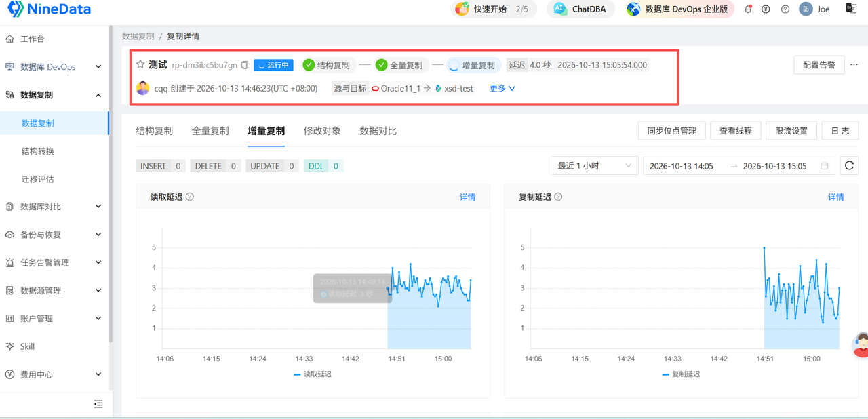Image resolution: width=868 pixels, height=419 pixels.
Task: Open the yen billing icon in header
Action: tap(766, 9)
